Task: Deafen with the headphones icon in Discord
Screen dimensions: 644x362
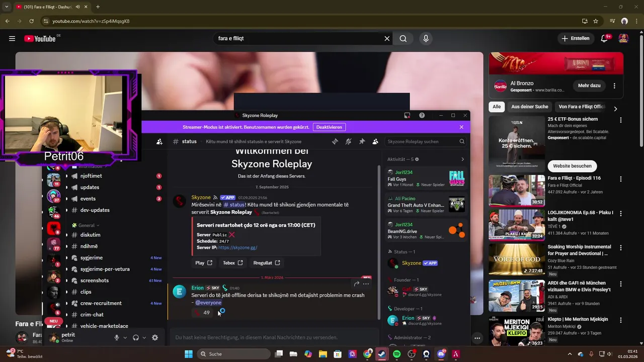Action: [x=135, y=338]
